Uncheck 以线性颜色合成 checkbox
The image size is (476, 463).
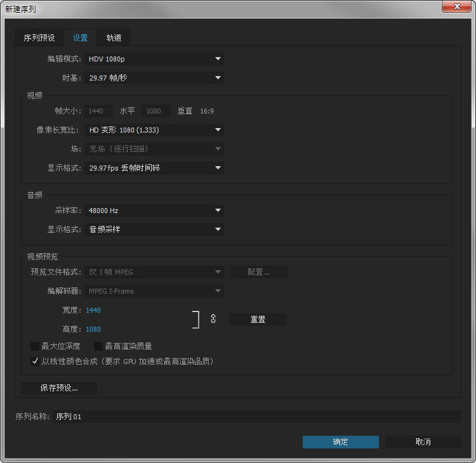click(35, 362)
